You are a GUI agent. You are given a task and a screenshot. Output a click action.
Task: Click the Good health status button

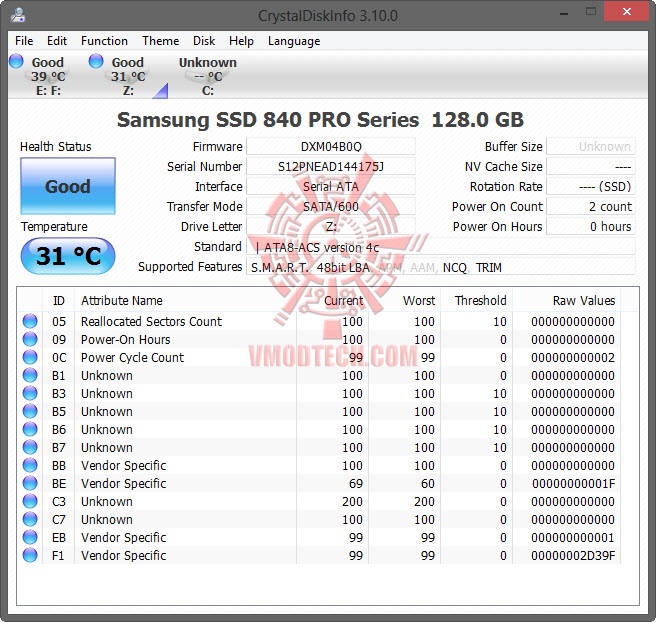click(68, 186)
